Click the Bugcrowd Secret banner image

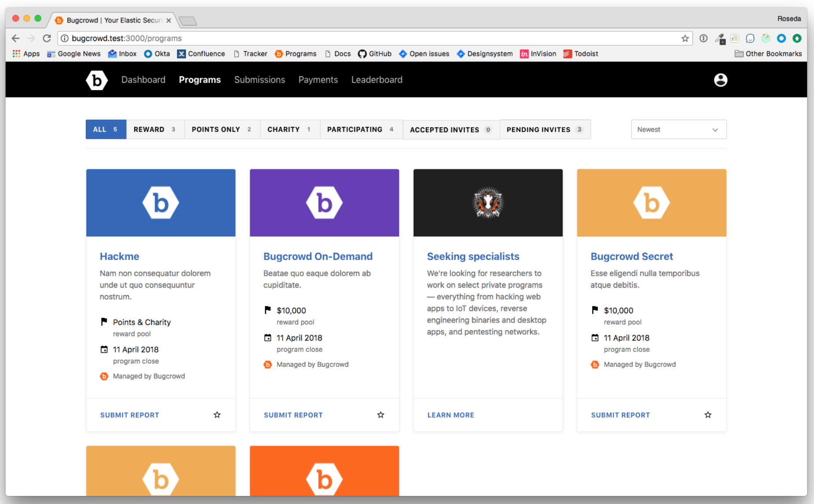652,203
